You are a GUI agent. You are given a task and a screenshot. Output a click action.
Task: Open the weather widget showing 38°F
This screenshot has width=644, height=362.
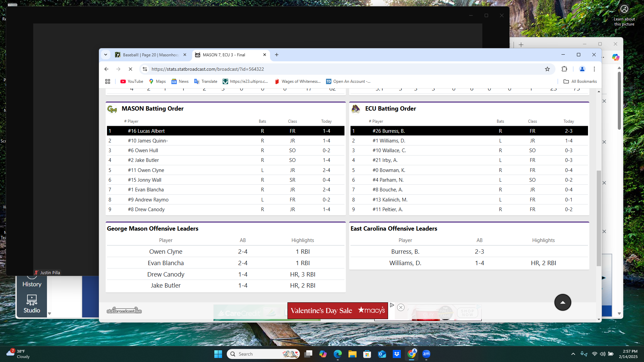tap(18, 354)
